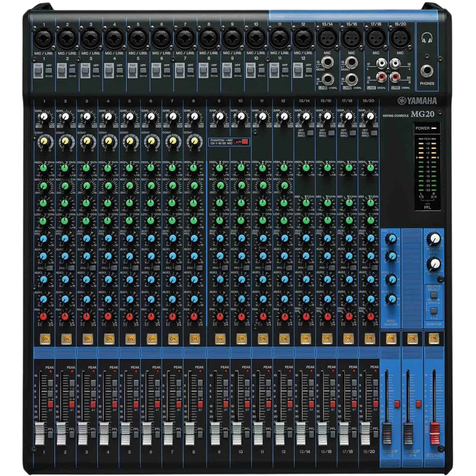The image size is (476, 476).
Task: Click the PHONES output jack
Action: click(x=427, y=71)
